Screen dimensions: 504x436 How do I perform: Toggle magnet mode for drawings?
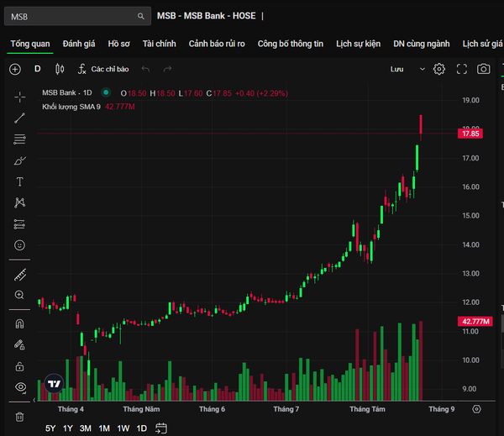pyautogui.click(x=19, y=323)
